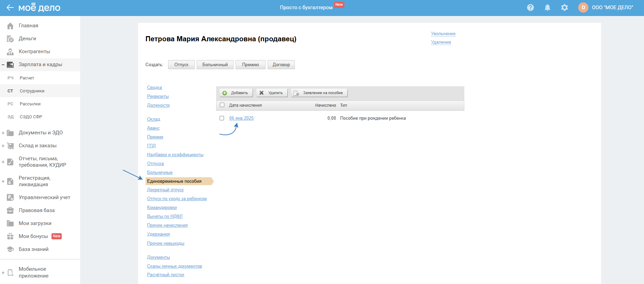Click the СТ Сотрудники sidebar badge

[x=11, y=91]
